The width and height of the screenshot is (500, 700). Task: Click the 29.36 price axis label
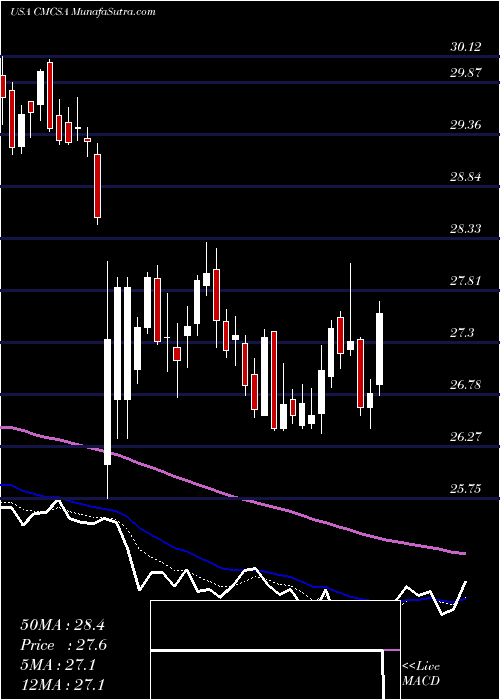point(466,125)
